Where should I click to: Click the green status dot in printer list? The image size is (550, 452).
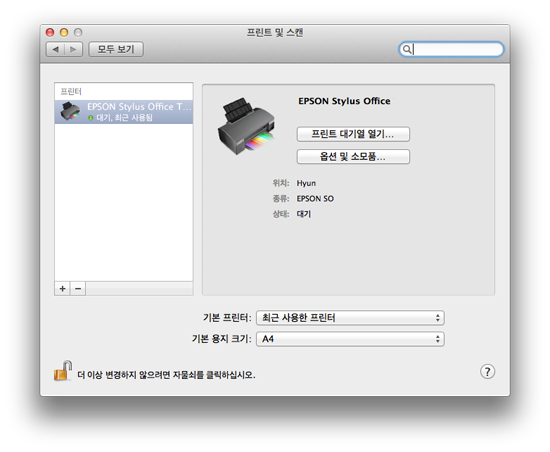tap(90, 118)
